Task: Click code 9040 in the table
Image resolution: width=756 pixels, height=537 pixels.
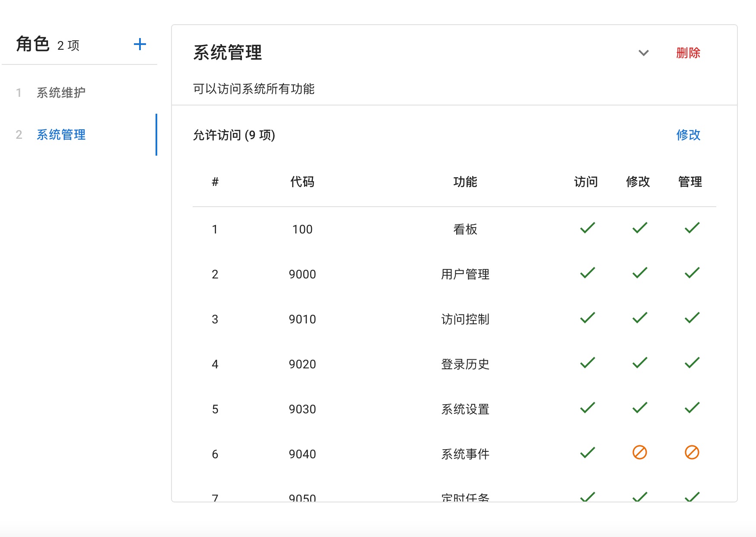Action: coord(302,454)
